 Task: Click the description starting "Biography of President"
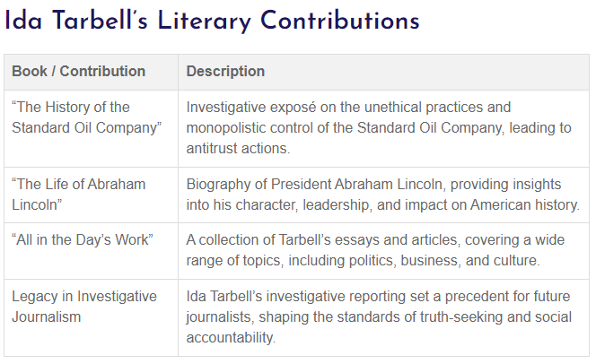383,195
